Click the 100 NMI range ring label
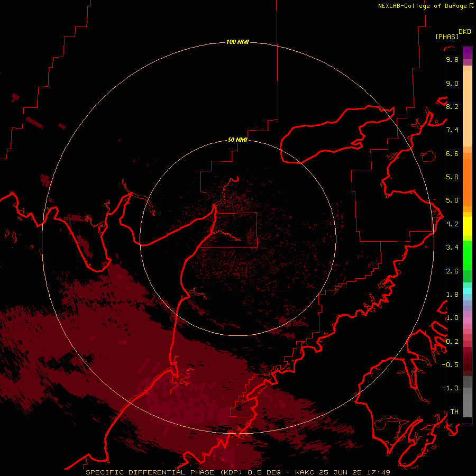The width and height of the screenshot is (476, 476). click(237, 42)
